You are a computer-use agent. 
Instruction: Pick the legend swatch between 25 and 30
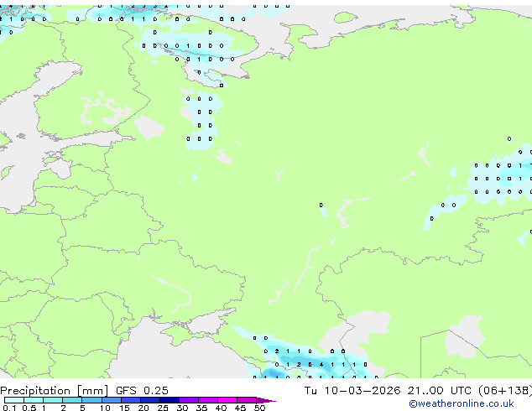[170, 400]
